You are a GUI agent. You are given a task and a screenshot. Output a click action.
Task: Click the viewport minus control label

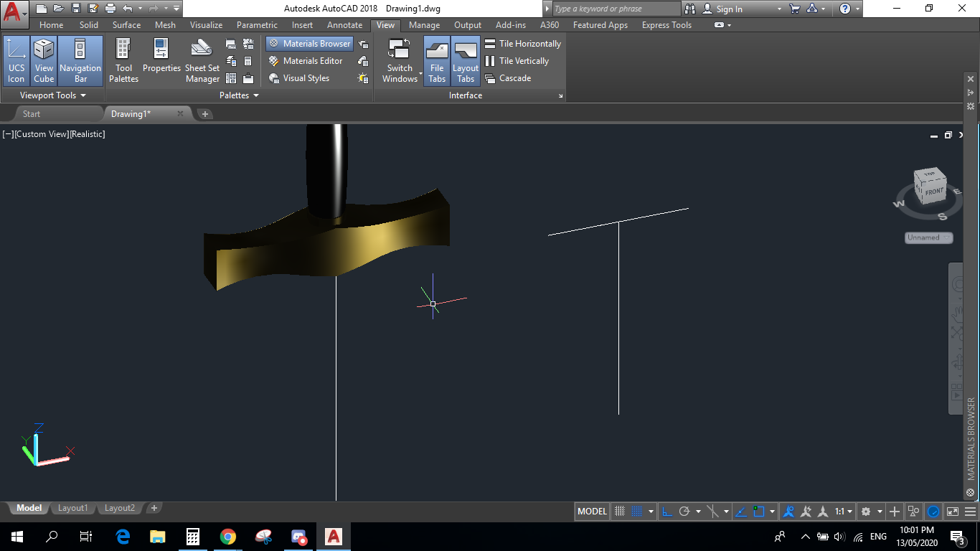(8, 134)
